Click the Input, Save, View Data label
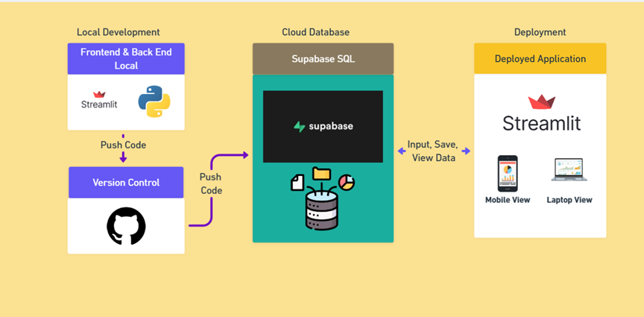 433,151
